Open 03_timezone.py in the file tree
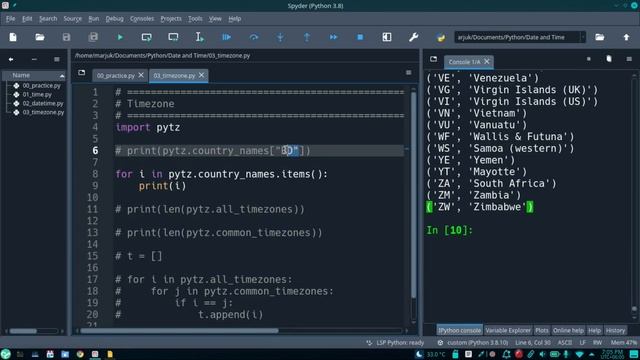Image resolution: width=640 pixels, height=360 pixels. [43, 112]
